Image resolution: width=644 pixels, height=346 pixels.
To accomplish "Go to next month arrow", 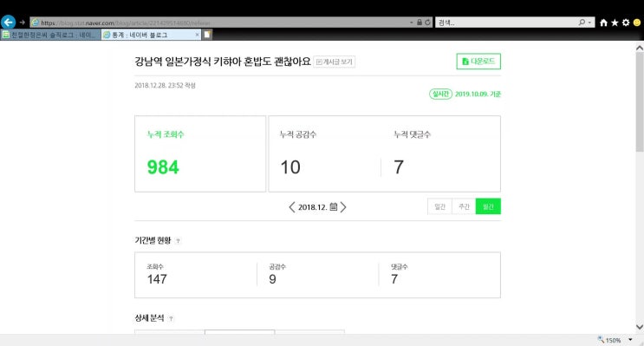I will [x=343, y=207].
